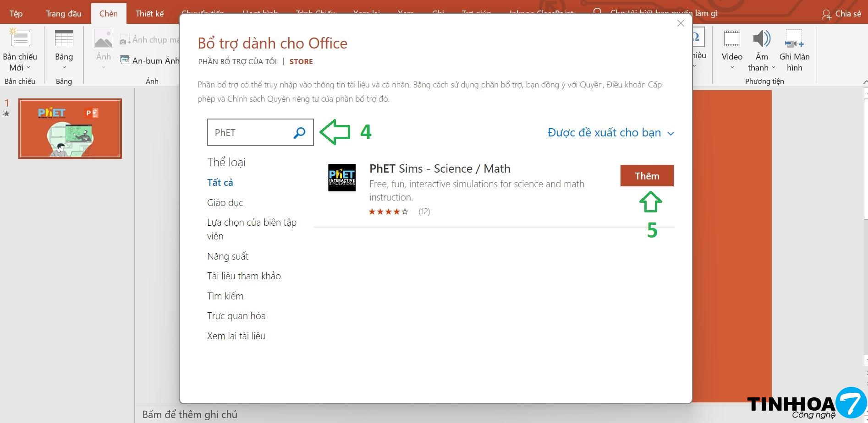Open the Tệp file menu
This screenshot has height=423, width=868.
(x=16, y=14)
